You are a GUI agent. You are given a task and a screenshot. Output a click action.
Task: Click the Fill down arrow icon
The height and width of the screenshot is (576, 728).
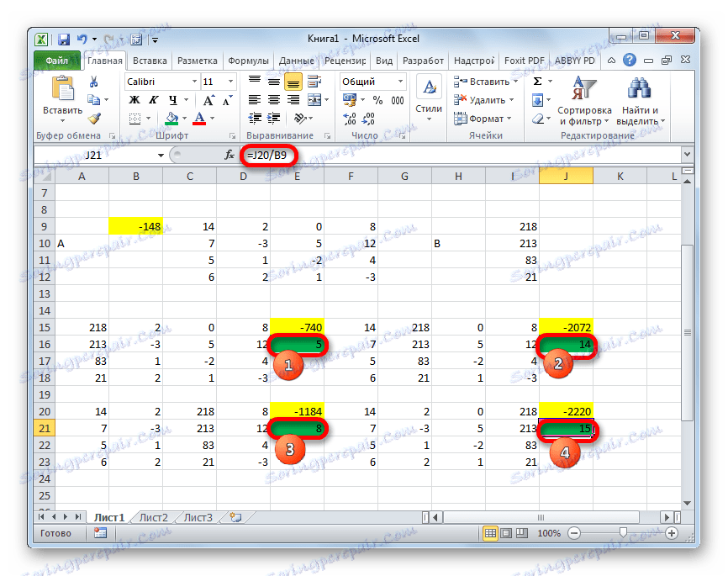click(x=537, y=100)
